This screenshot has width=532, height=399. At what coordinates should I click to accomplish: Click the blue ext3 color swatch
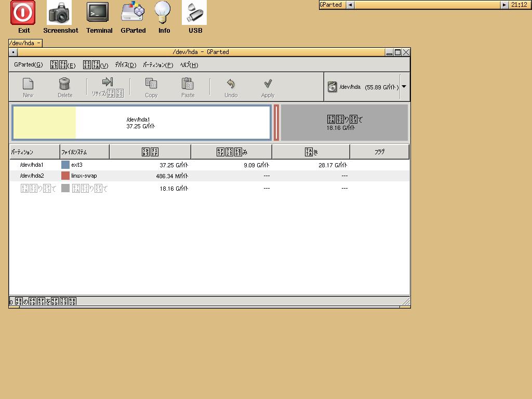click(x=65, y=165)
